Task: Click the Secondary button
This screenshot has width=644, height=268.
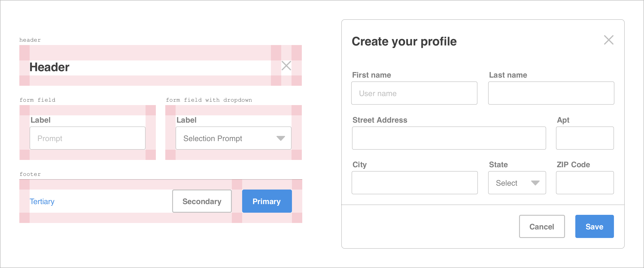Action: point(202,201)
